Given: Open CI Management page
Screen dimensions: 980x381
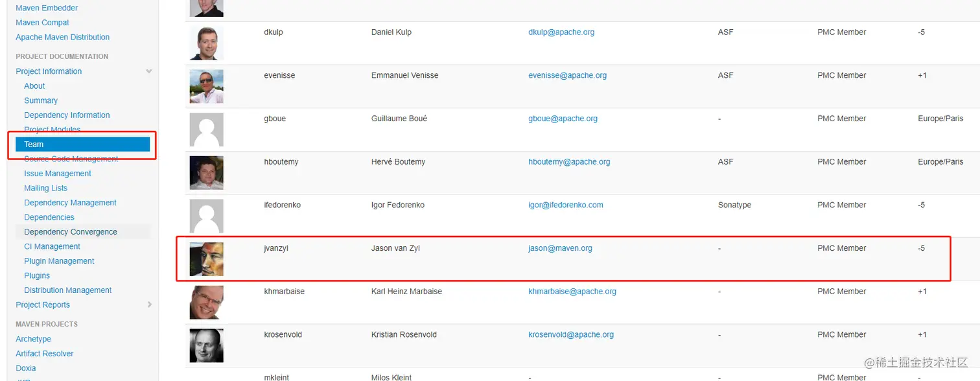Looking at the screenshot, I should point(52,246).
